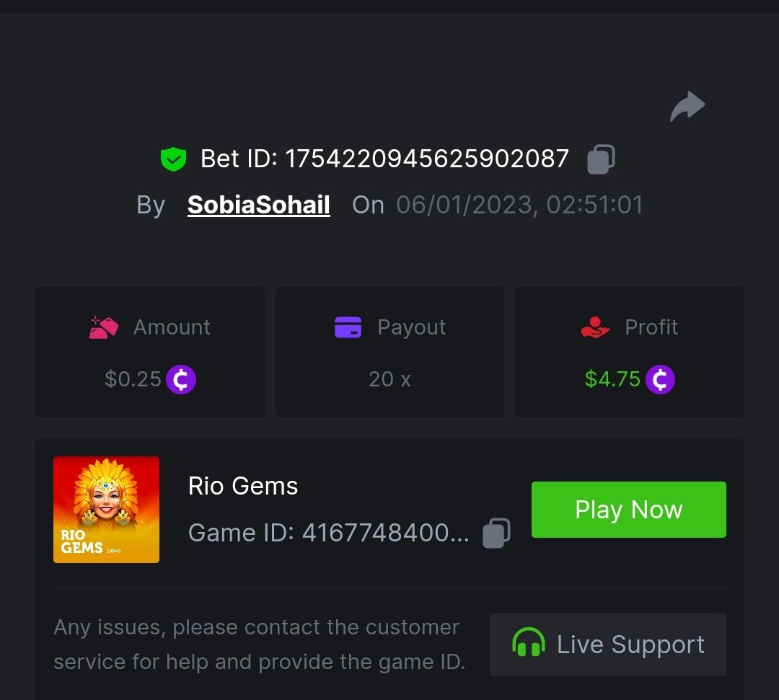The image size is (779, 700).
Task: Click the bet date and time
Action: coord(519,205)
